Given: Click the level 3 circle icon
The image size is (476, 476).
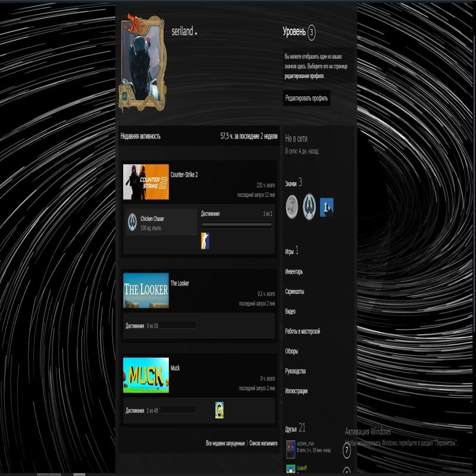Looking at the screenshot, I should pyautogui.click(x=312, y=32).
